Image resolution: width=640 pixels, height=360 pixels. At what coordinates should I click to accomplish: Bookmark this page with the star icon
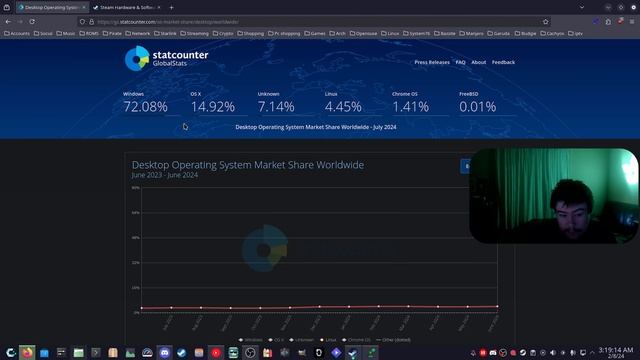(546, 22)
